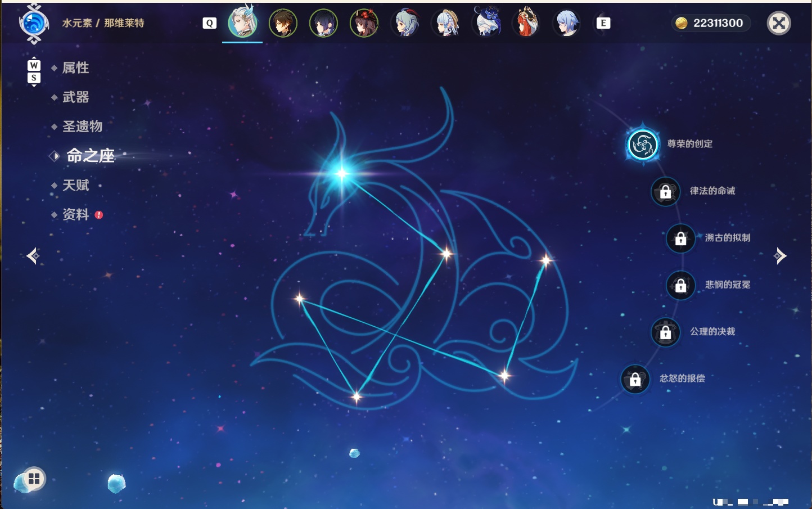Click the locked 律法的命诫 constellation icon
Image resolution: width=812 pixels, height=509 pixels.
tap(665, 192)
